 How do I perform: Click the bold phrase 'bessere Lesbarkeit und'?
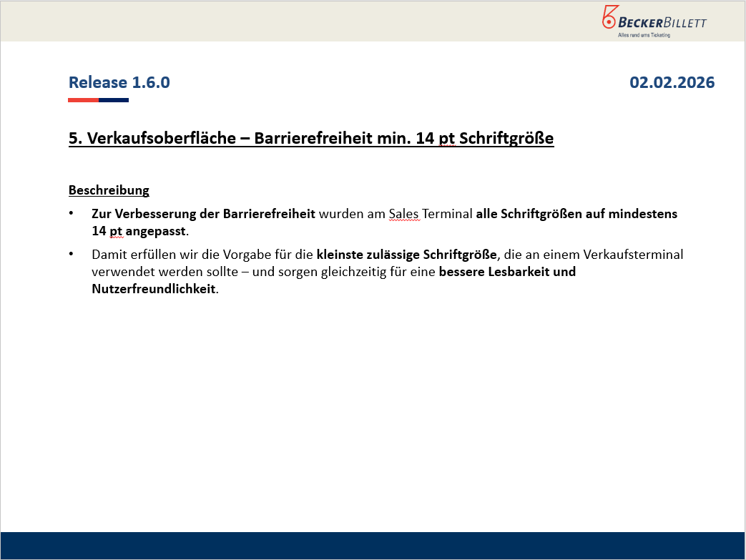click(x=507, y=272)
